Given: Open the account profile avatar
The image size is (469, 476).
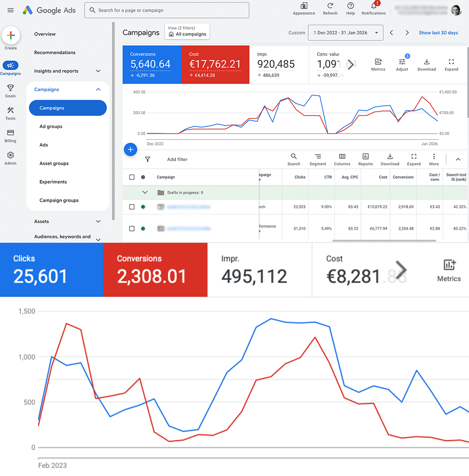Looking at the screenshot, I should (456, 10).
